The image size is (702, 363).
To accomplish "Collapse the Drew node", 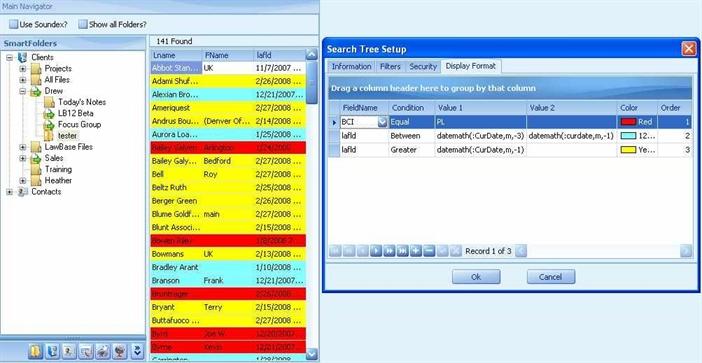I will click(x=23, y=91).
